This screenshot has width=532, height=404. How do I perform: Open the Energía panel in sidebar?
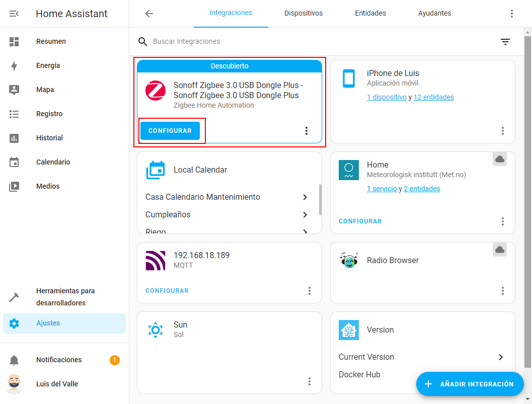(48, 65)
